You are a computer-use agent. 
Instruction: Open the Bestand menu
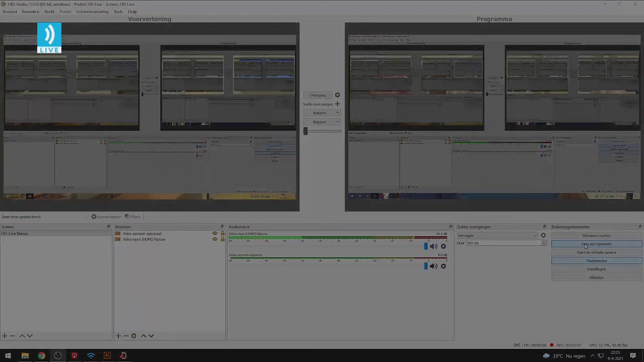pos(10,12)
